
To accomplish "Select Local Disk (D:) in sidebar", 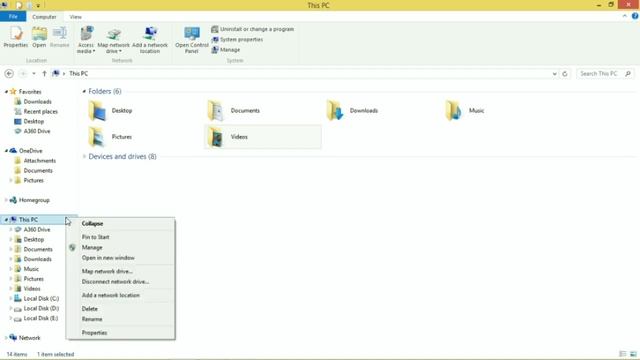I will pos(41,308).
